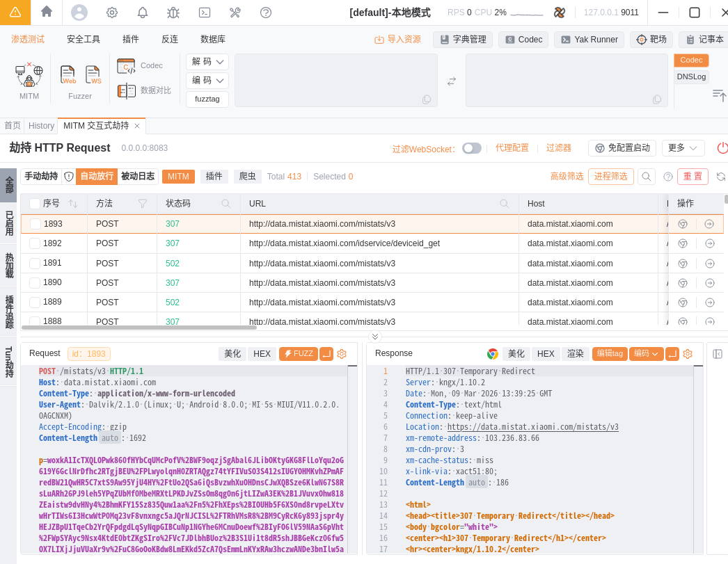Collapse the table with double chevron

click(375, 337)
